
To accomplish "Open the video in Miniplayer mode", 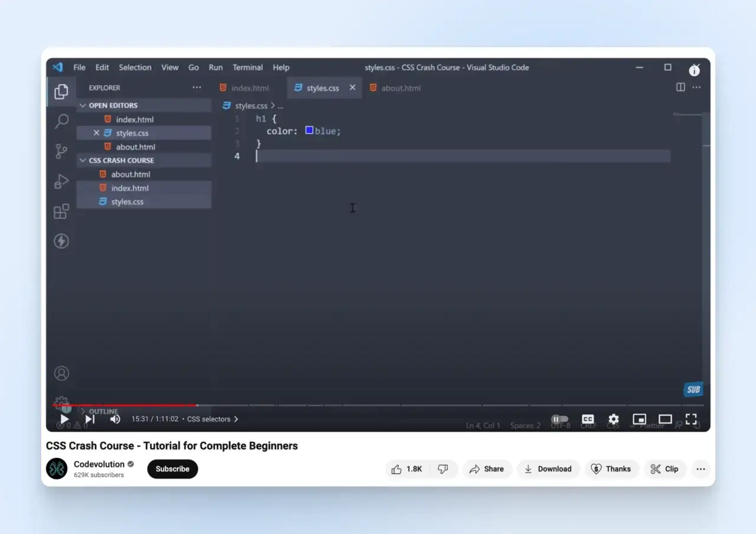I will click(639, 419).
